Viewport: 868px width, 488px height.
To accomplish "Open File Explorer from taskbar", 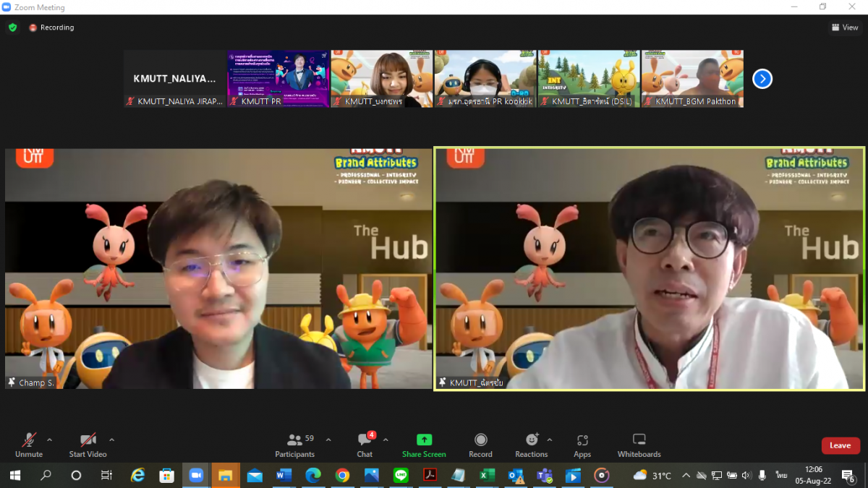I will click(225, 475).
